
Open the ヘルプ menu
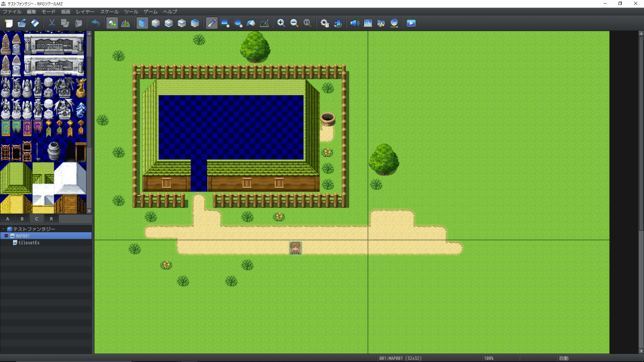[170, 12]
